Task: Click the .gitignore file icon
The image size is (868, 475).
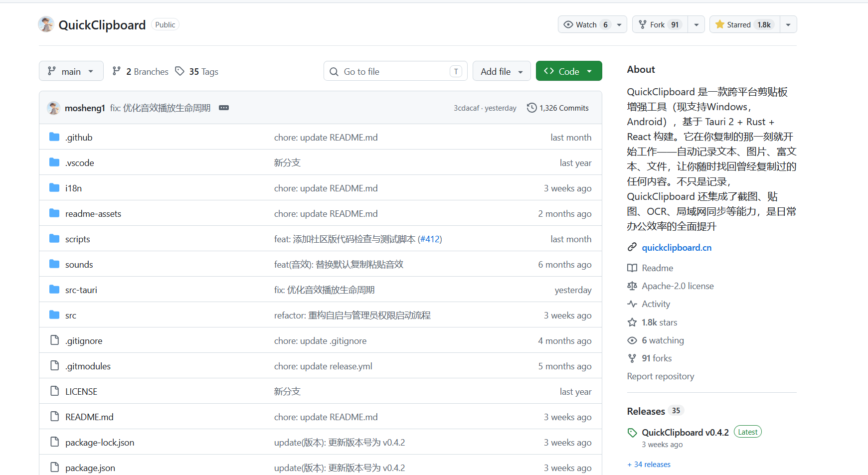Action: [54, 340]
